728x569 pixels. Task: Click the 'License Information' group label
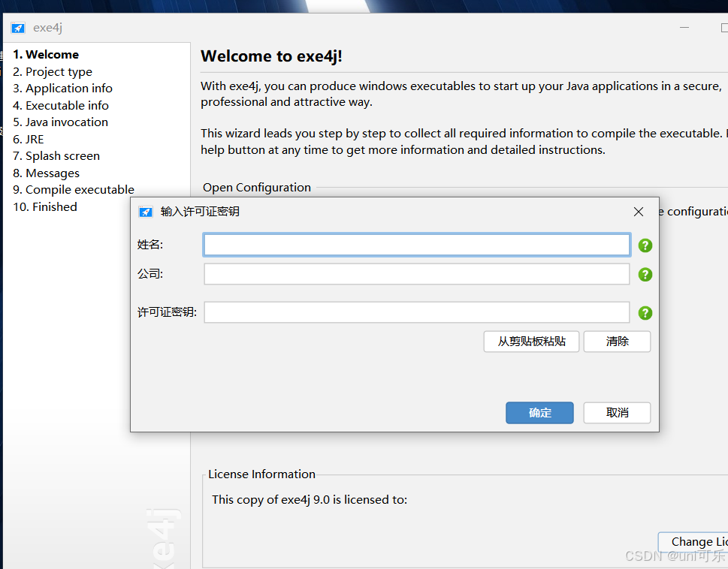click(x=262, y=474)
